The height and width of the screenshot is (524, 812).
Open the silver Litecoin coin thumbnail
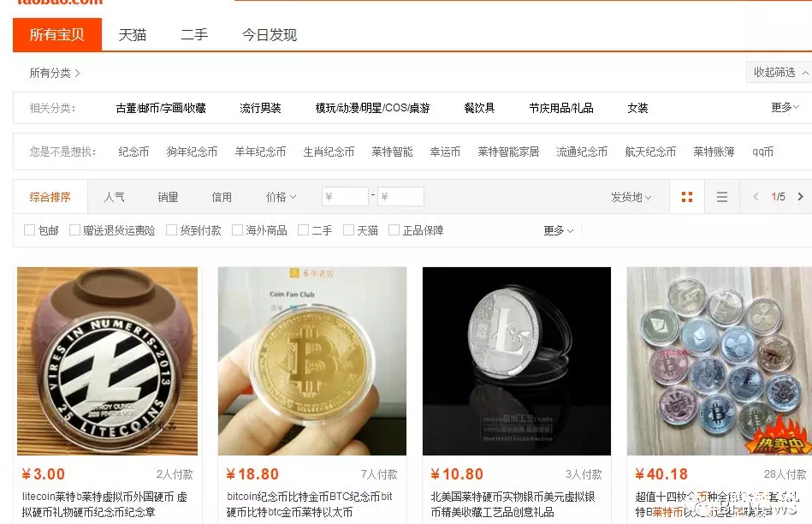pos(517,361)
